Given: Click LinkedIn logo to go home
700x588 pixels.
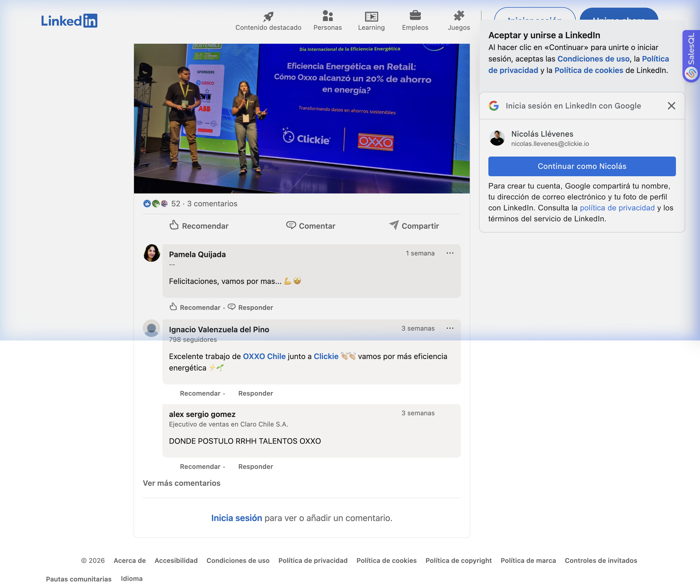Looking at the screenshot, I should 69,21.
